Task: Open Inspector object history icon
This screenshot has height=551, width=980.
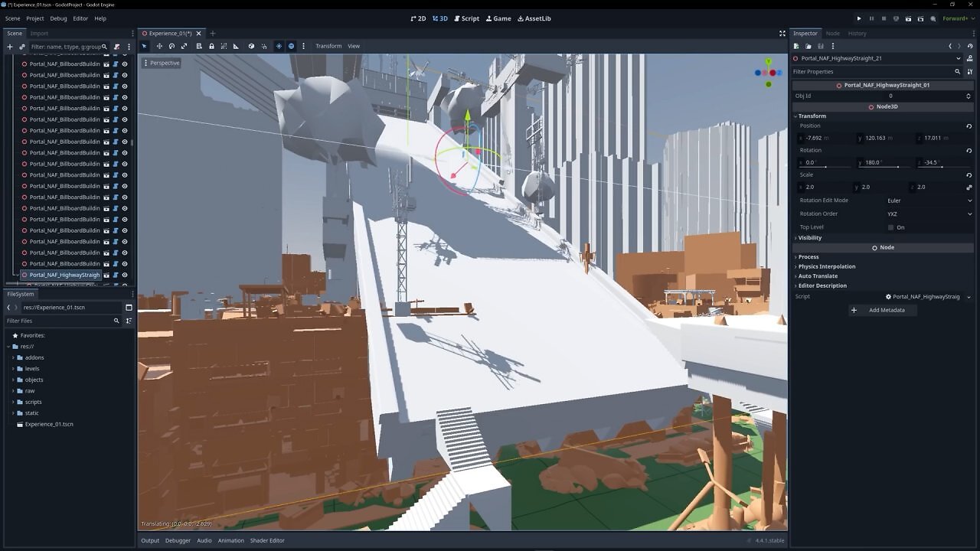Action: click(970, 46)
